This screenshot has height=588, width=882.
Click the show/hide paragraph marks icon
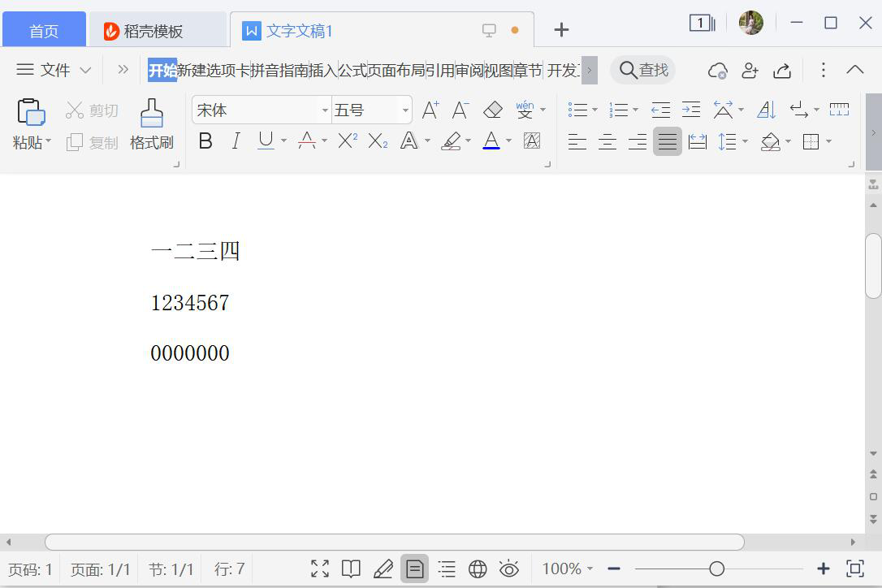798,110
